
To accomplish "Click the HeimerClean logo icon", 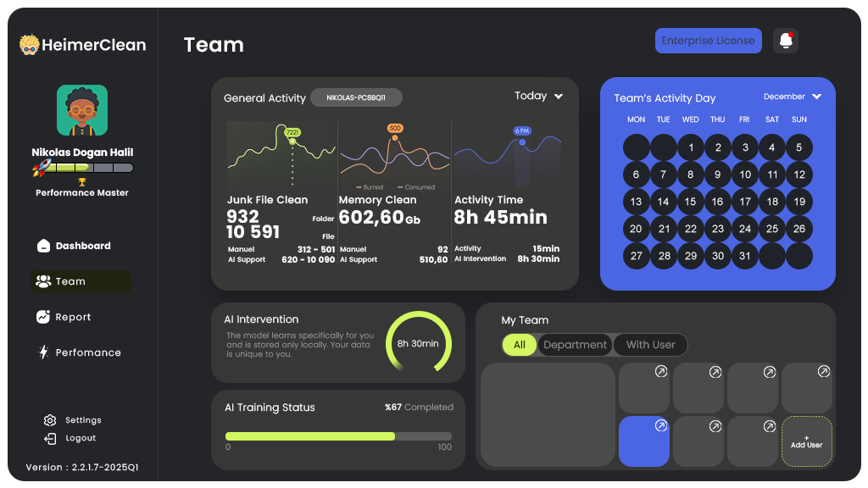I will click(30, 44).
